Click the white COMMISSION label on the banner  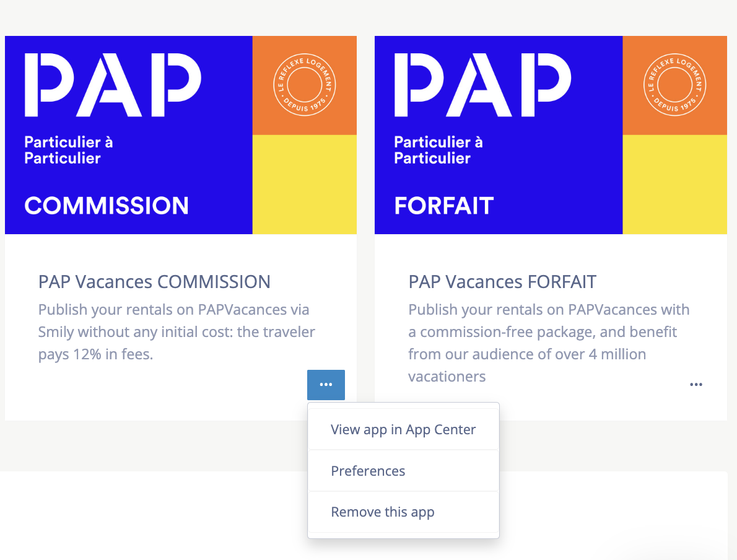(x=107, y=206)
